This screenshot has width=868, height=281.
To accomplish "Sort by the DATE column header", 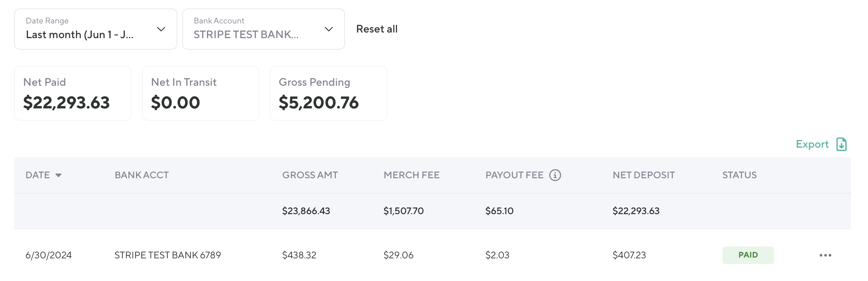I will pyautogui.click(x=38, y=175).
